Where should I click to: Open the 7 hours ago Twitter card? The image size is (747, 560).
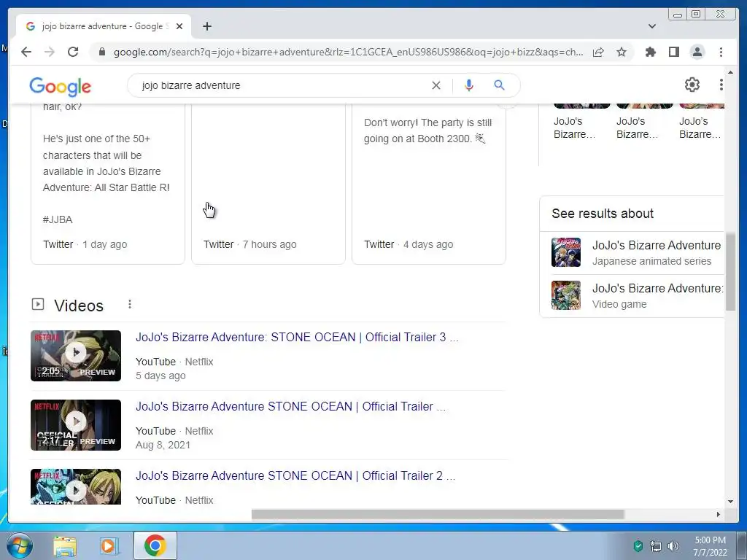tap(268, 183)
